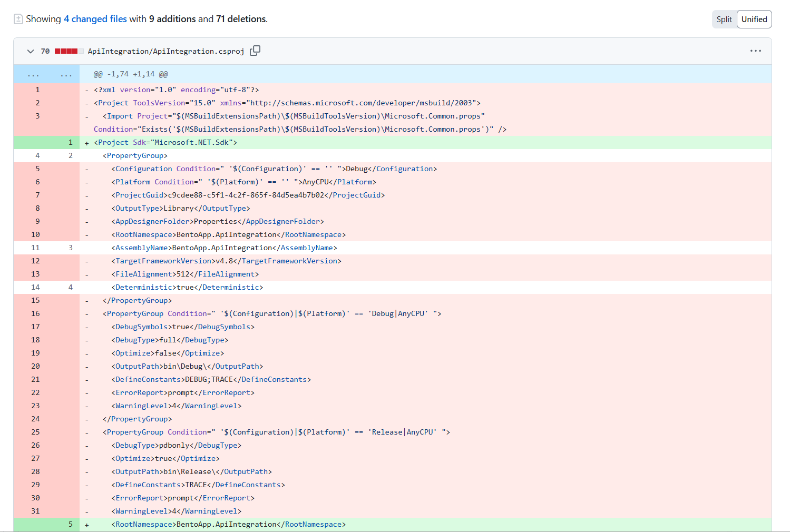Click the unchanged PropertyGroup opening tag line
790x532 pixels.
pos(425,155)
